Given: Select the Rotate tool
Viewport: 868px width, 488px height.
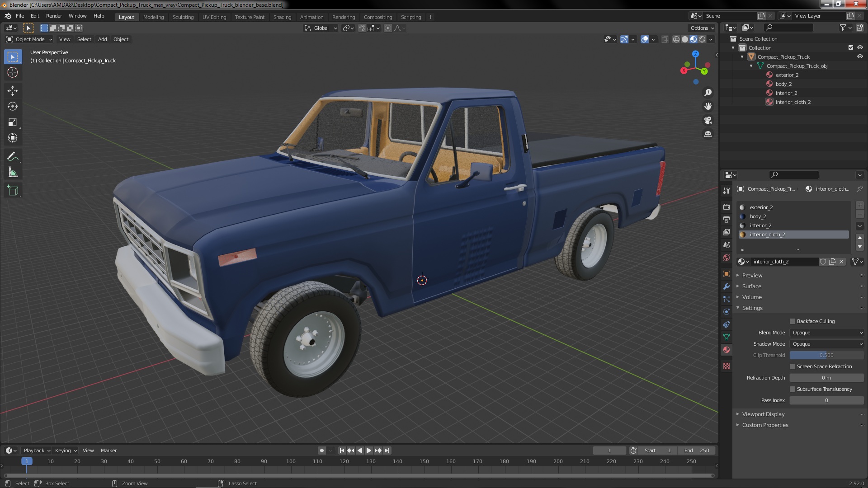Looking at the screenshot, I should [13, 107].
